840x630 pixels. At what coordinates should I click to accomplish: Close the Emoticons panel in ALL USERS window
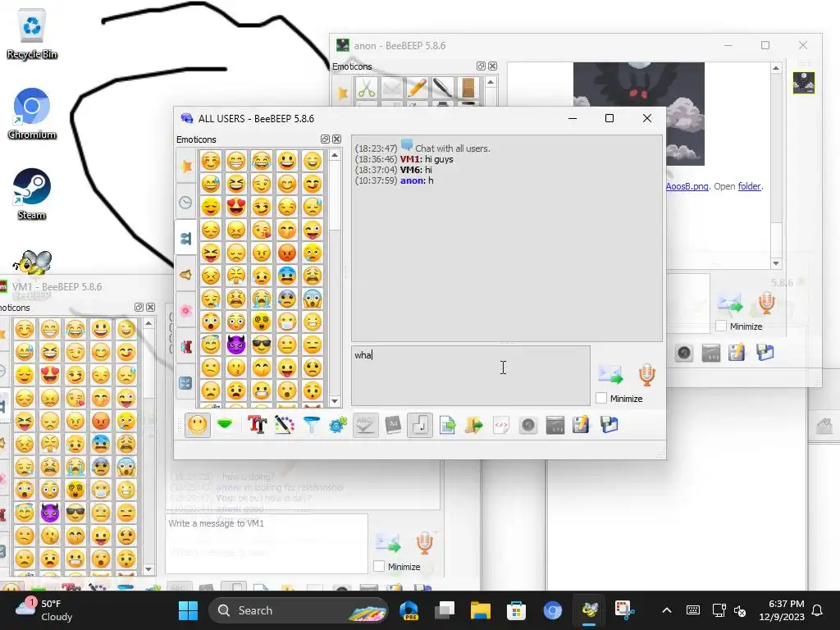336,139
